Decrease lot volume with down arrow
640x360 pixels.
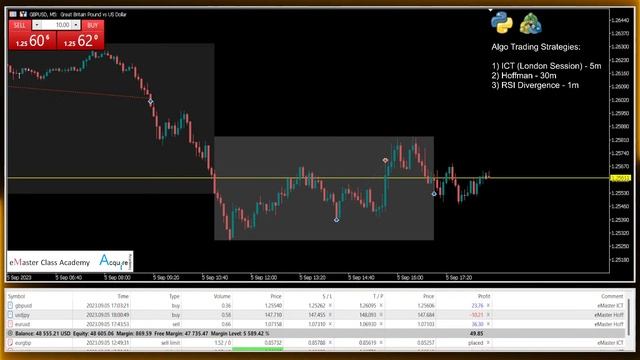click(37, 25)
